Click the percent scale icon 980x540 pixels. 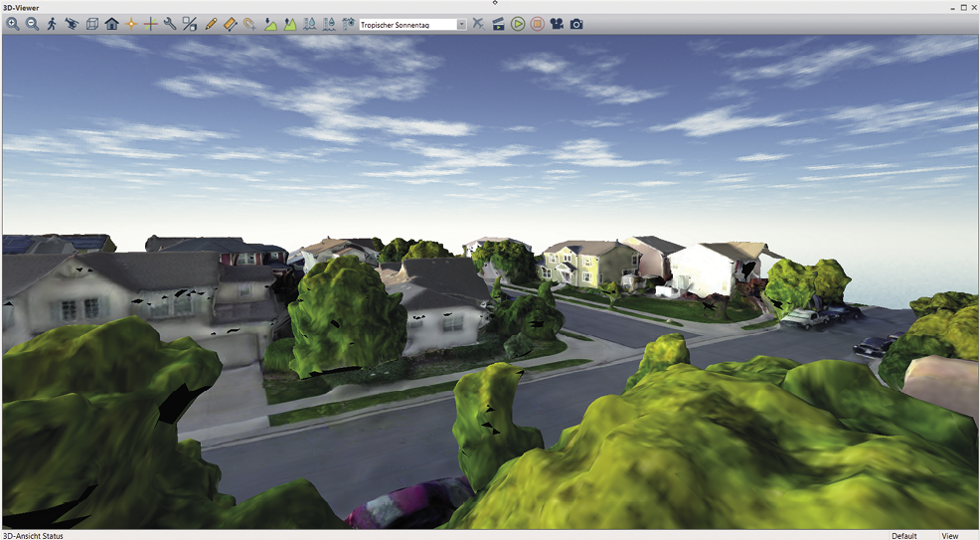click(x=190, y=25)
